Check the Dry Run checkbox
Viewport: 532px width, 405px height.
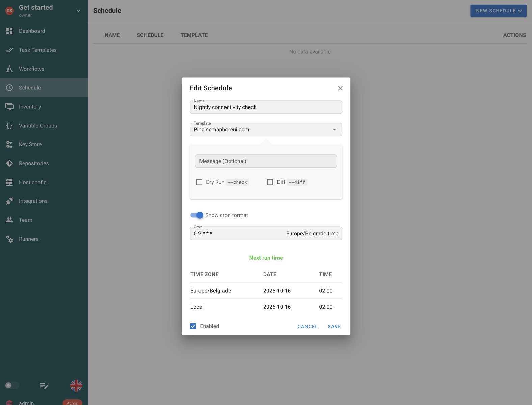(199, 182)
